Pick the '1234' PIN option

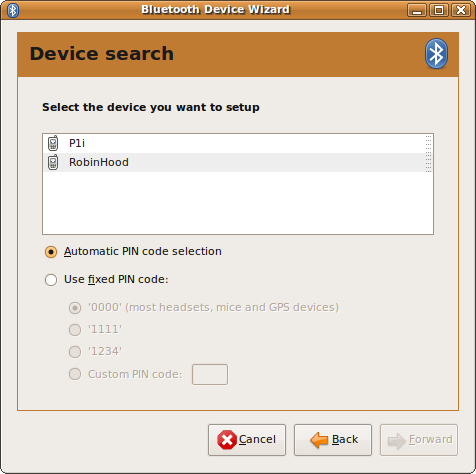point(75,352)
